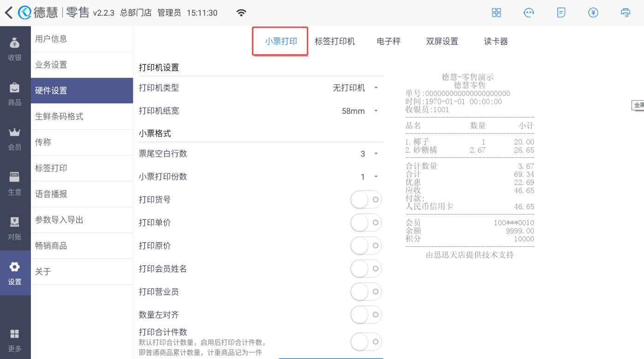Click store name 总部门店 in header
Viewport: 644px width, 359px height.
tap(136, 13)
